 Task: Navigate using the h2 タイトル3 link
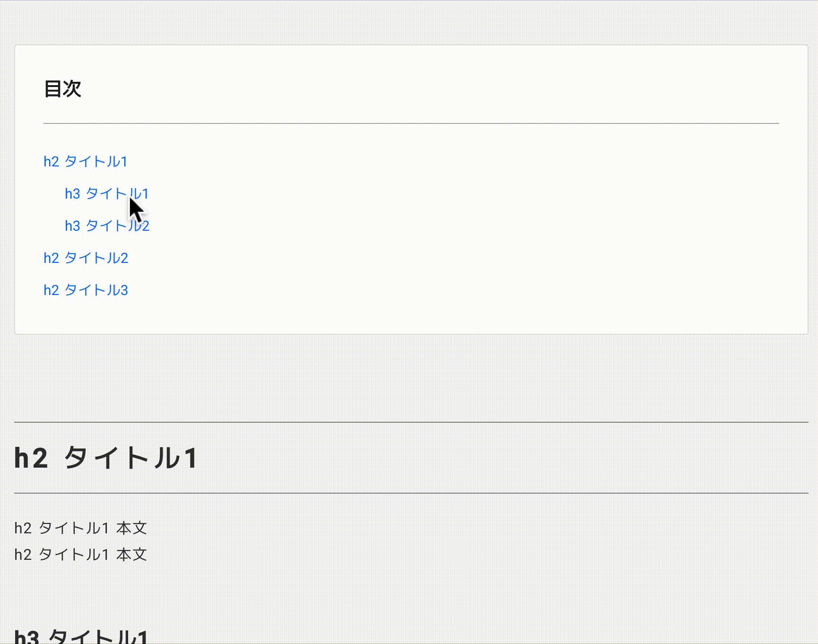coord(87,289)
